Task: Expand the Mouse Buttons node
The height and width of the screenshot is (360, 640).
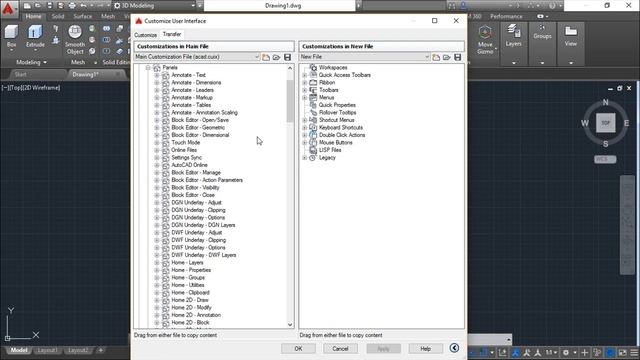Action: point(304,142)
